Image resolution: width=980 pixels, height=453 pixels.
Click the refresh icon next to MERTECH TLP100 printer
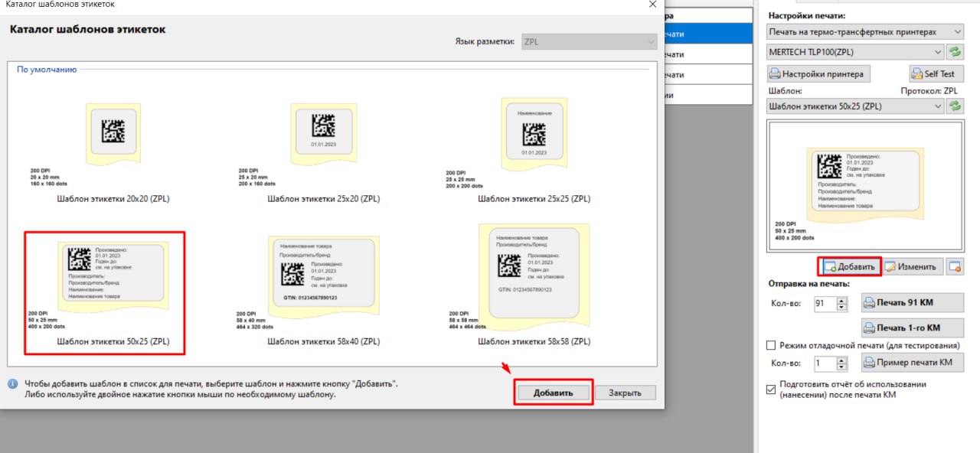point(955,52)
